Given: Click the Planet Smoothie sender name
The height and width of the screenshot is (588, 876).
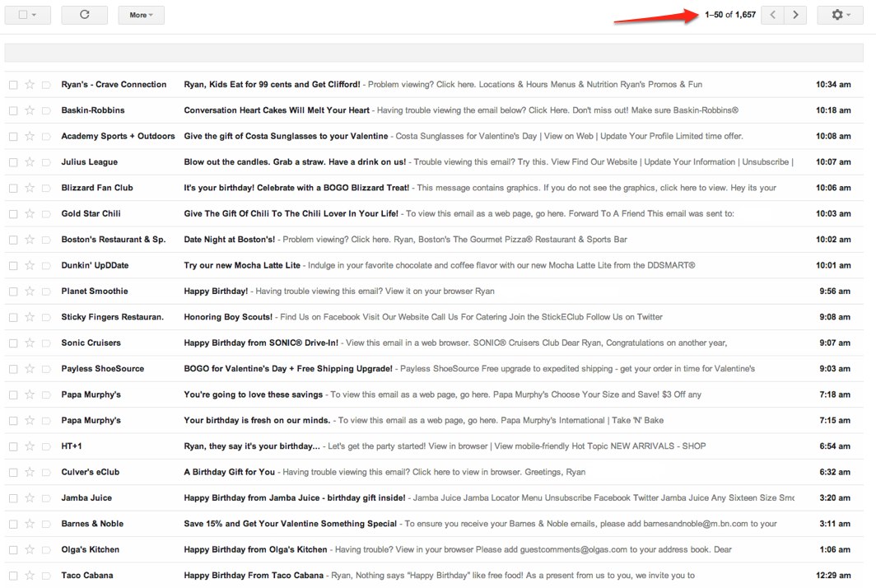Looking at the screenshot, I should tap(95, 292).
